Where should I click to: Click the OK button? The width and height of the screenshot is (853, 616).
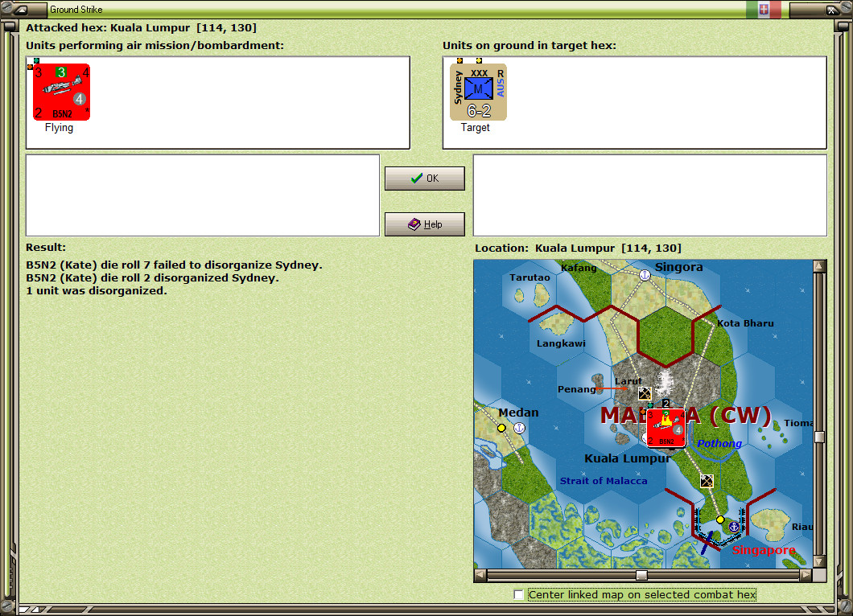click(x=424, y=179)
